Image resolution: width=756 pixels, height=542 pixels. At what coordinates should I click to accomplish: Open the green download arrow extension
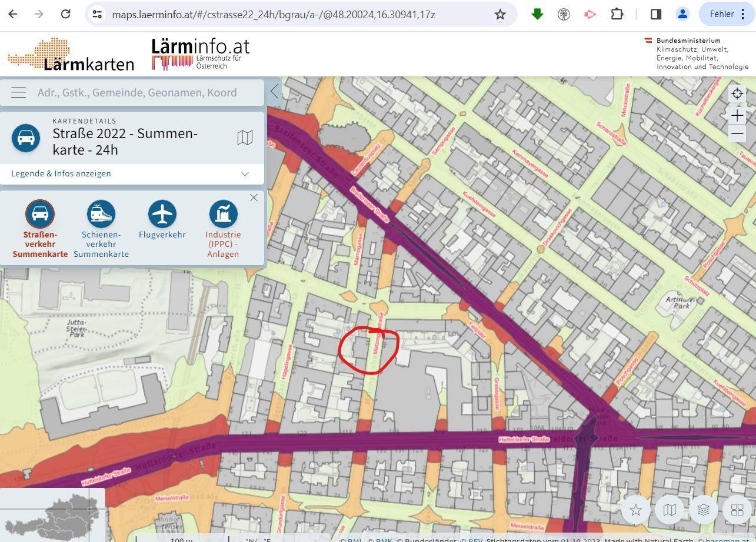coord(537,14)
